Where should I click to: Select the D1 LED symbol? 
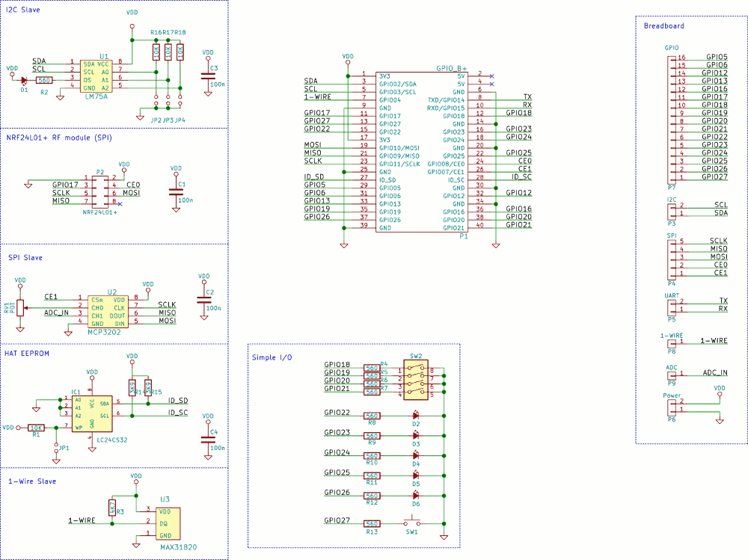pyautogui.click(x=24, y=80)
